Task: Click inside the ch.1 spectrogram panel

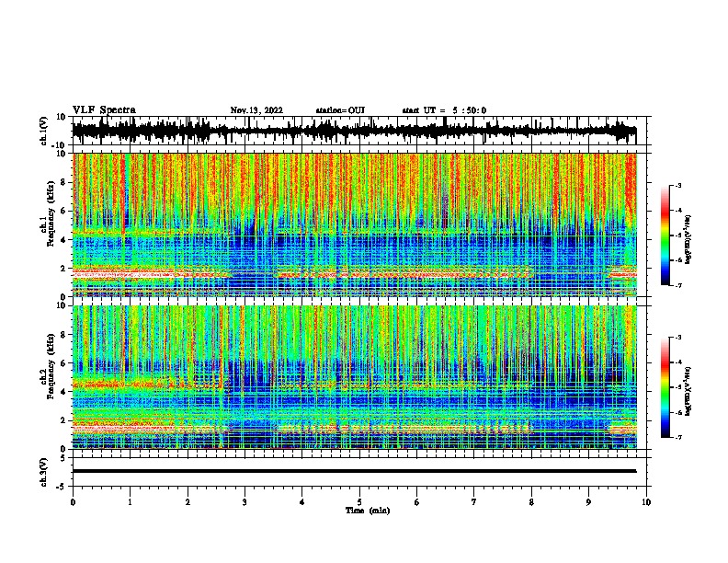Action: tap(354, 224)
